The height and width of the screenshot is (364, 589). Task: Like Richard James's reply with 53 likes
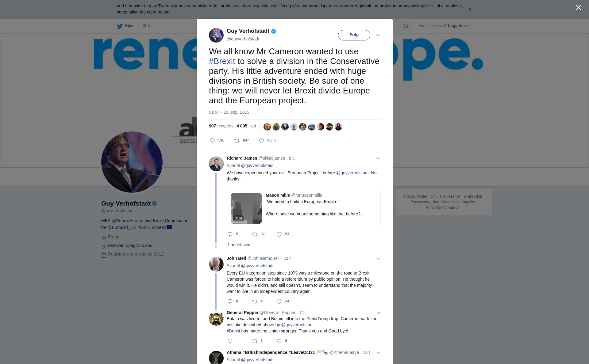point(279,234)
